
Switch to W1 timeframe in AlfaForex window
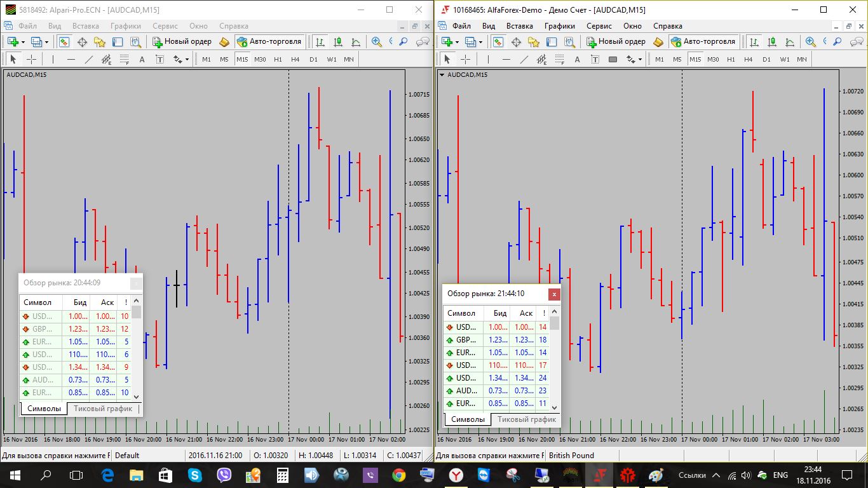pos(785,59)
